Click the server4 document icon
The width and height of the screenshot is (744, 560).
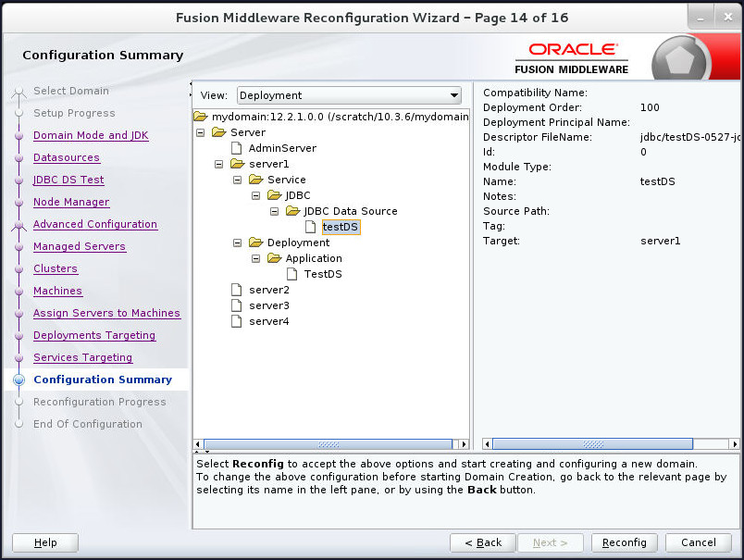[236, 321]
